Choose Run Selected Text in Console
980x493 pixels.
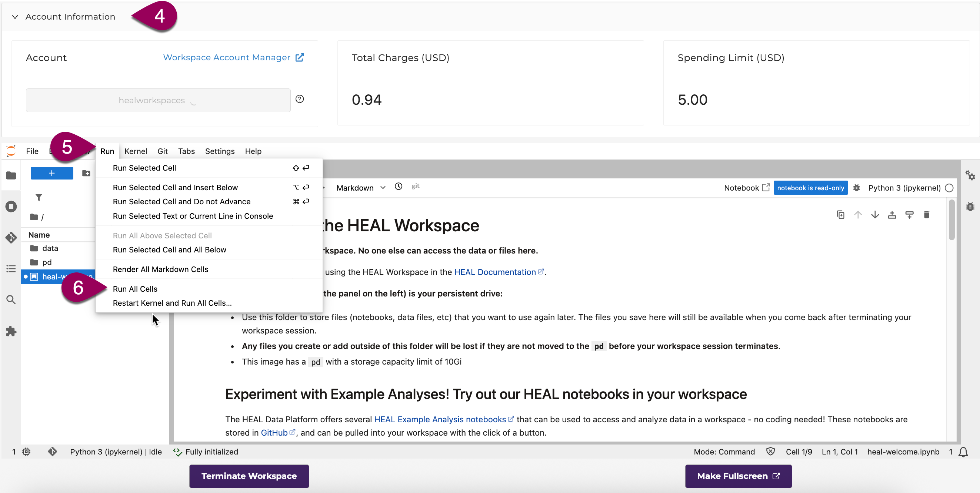tap(209, 216)
